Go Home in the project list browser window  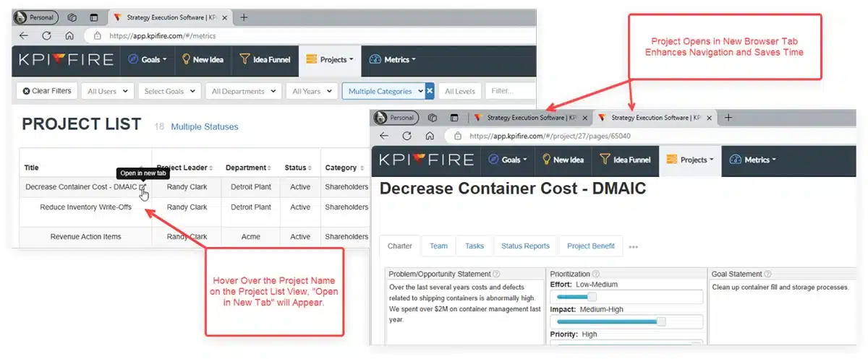tap(69, 35)
